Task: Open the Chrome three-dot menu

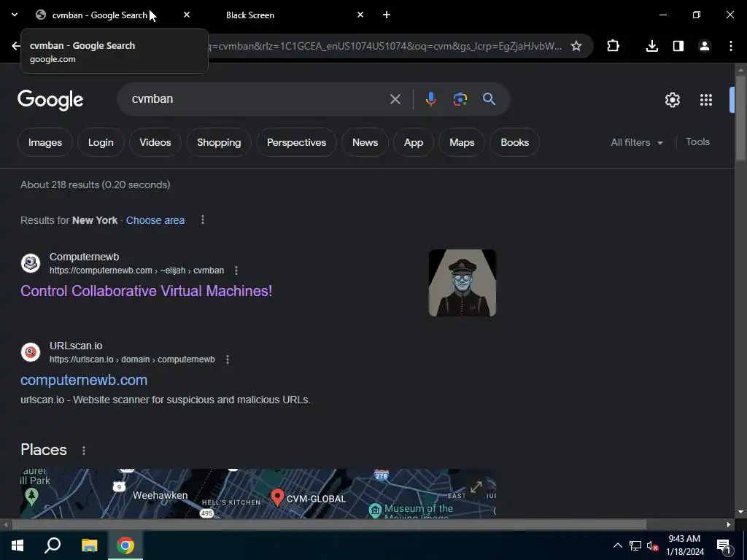Action: tap(731, 46)
